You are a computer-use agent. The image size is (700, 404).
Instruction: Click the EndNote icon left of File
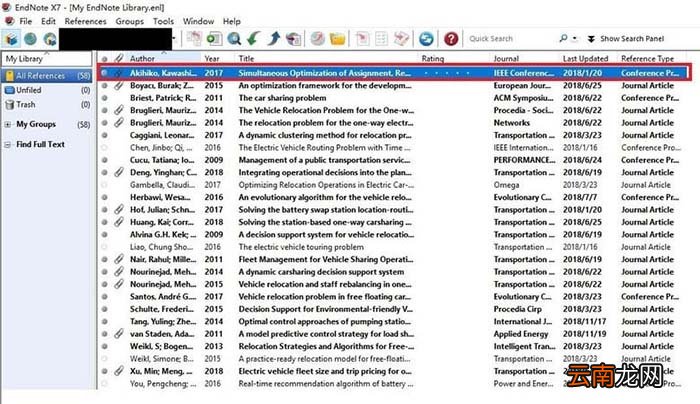point(8,21)
